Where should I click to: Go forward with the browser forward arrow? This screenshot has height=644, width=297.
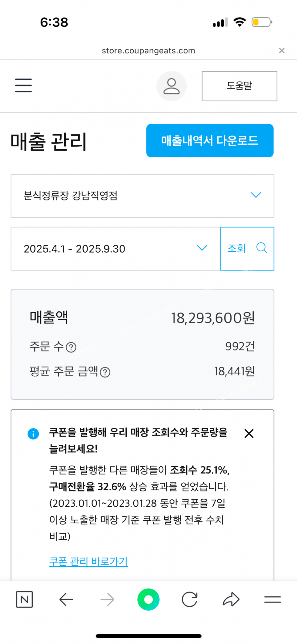coord(107,599)
